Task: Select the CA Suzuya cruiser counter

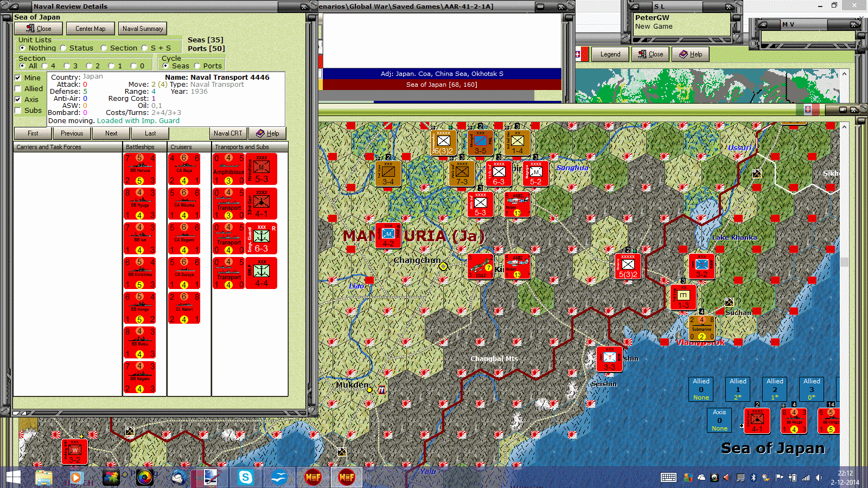Action: [x=184, y=273]
